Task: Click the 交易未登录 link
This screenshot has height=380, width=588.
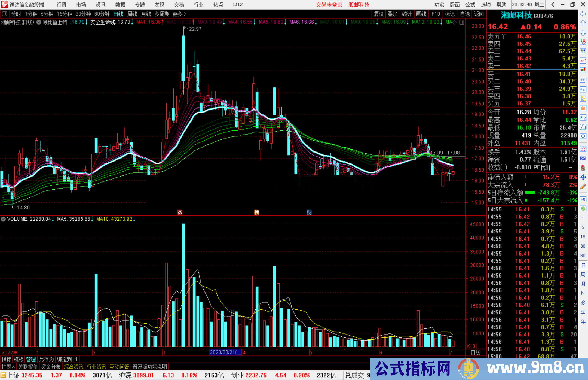Action: pyautogui.click(x=329, y=5)
